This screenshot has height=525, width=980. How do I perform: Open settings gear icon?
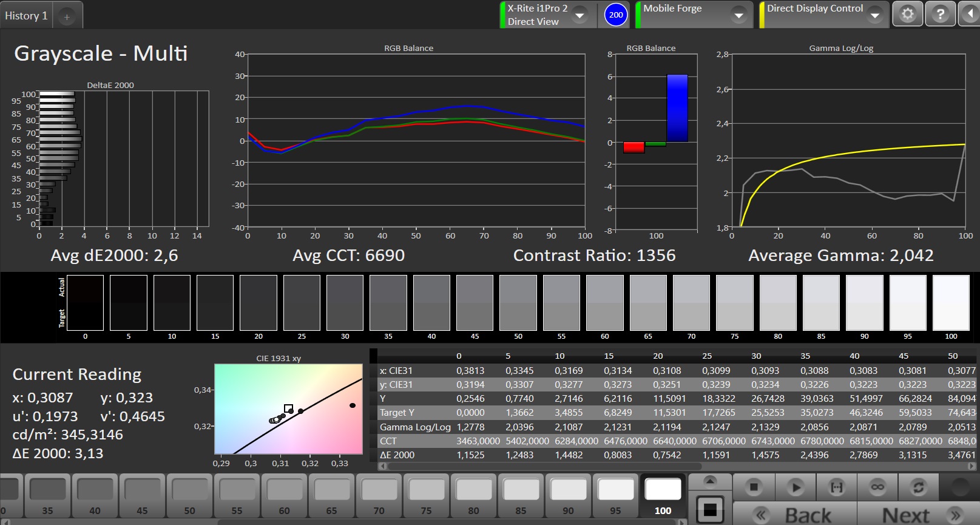[907, 14]
